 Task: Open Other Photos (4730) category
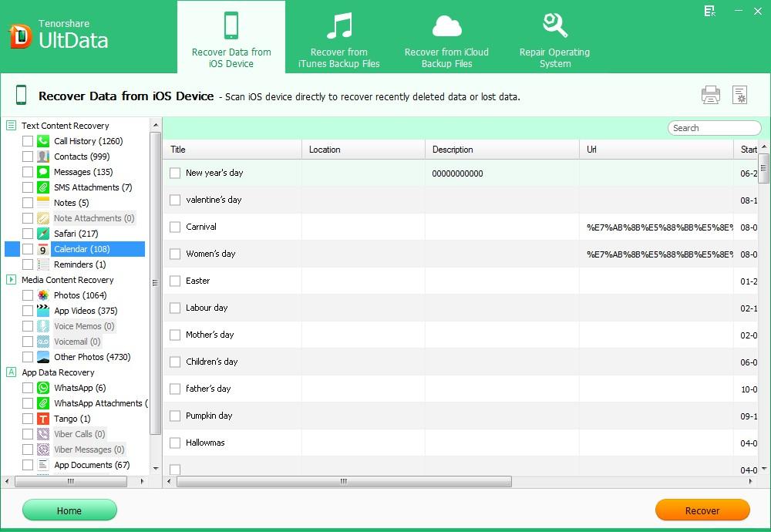click(92, 357)
